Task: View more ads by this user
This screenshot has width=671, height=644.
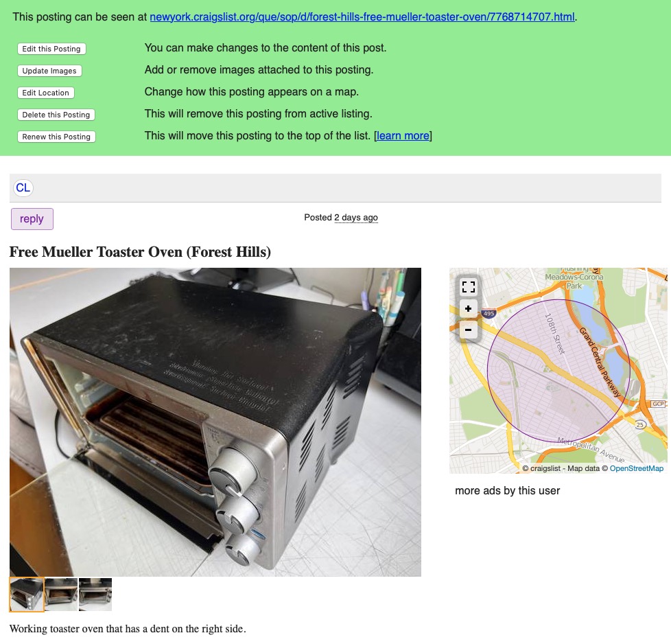Action: point(507,491)
